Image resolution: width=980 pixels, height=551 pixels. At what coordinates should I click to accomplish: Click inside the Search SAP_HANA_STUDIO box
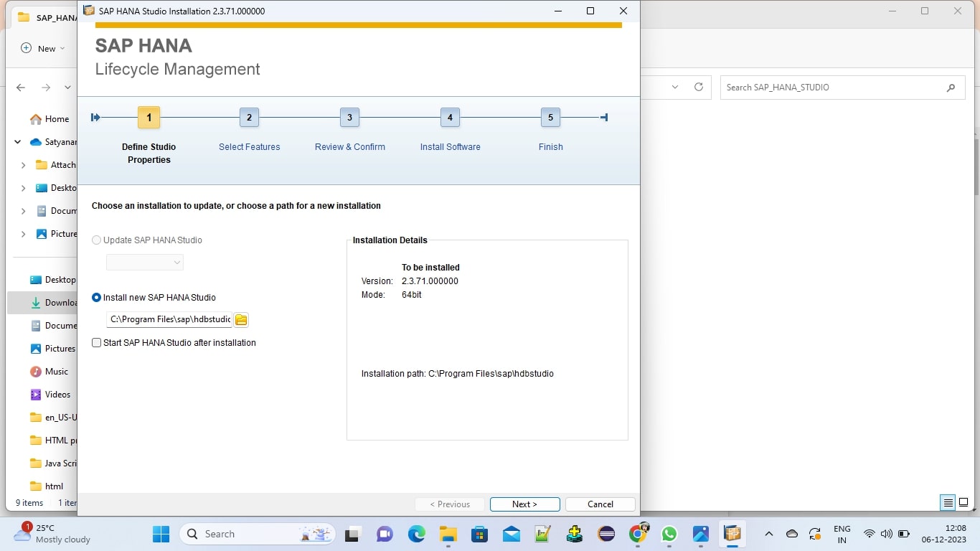click(x=825, y=87)
